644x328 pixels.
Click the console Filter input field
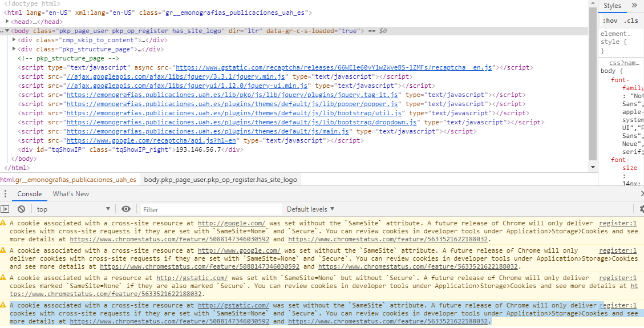pos(212,209)
